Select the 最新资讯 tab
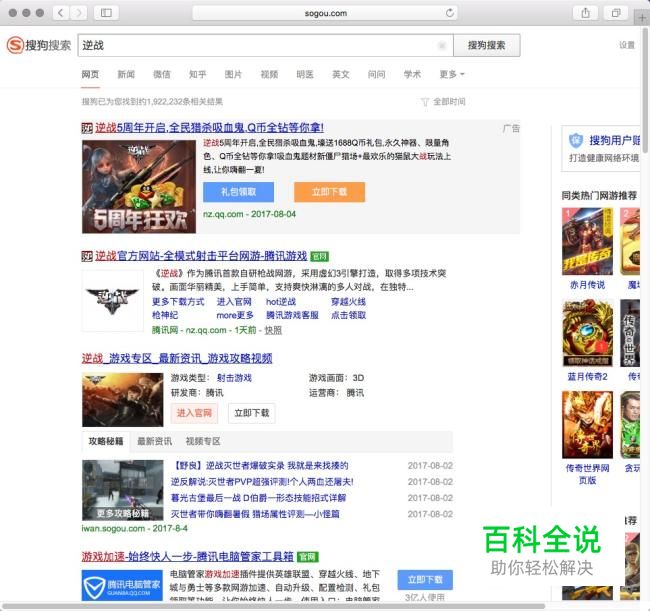This screenshot has width=650, height=611. 155,441
